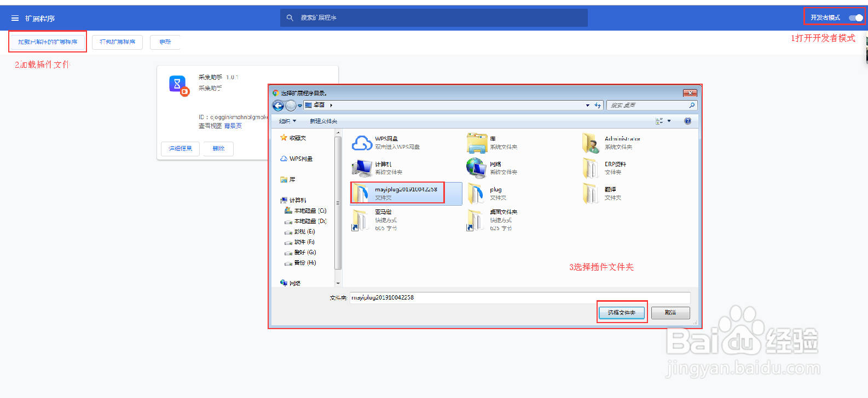868x398 pixels.
Task: Expand the 桌面 breadcrumb arrow in the address bar
Action: coord(331,106)
